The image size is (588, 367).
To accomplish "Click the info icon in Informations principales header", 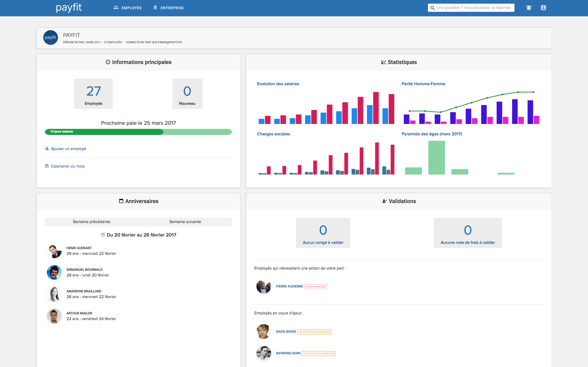I will pos(108,62).
